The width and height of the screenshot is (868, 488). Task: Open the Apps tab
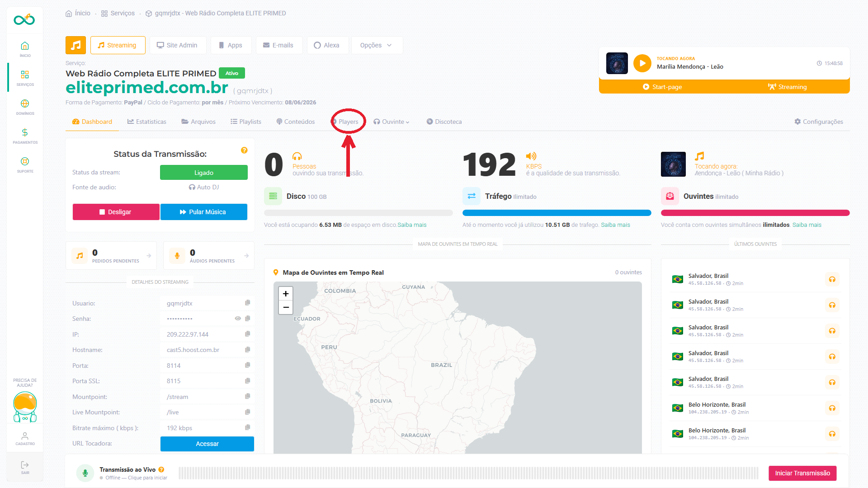click(231, 45)
